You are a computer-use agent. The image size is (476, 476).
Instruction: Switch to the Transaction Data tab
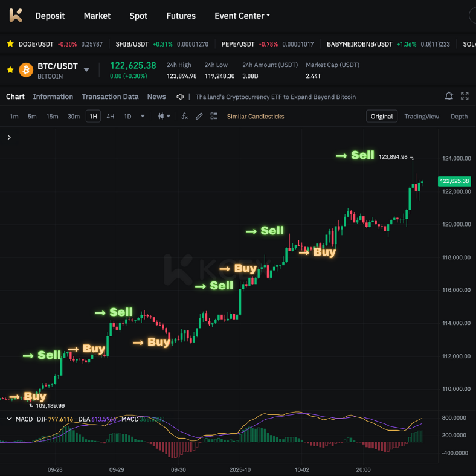pos(110,97)
